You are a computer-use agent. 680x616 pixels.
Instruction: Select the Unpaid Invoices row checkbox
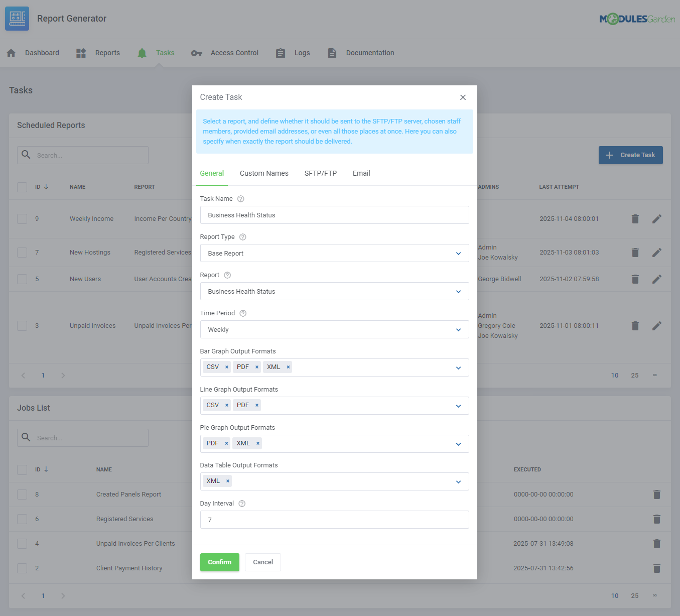(22, 326)
